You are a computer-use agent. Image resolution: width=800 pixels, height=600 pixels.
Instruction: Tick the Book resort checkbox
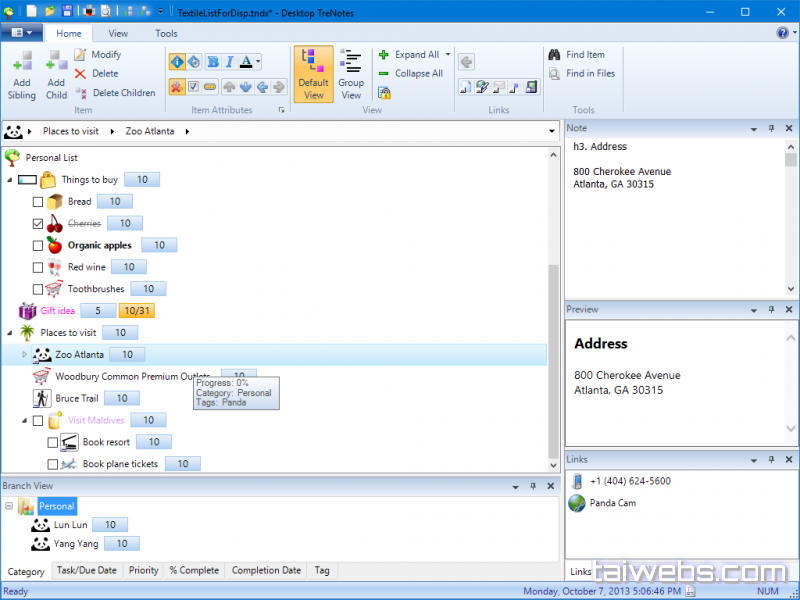(x=53, y=442)
